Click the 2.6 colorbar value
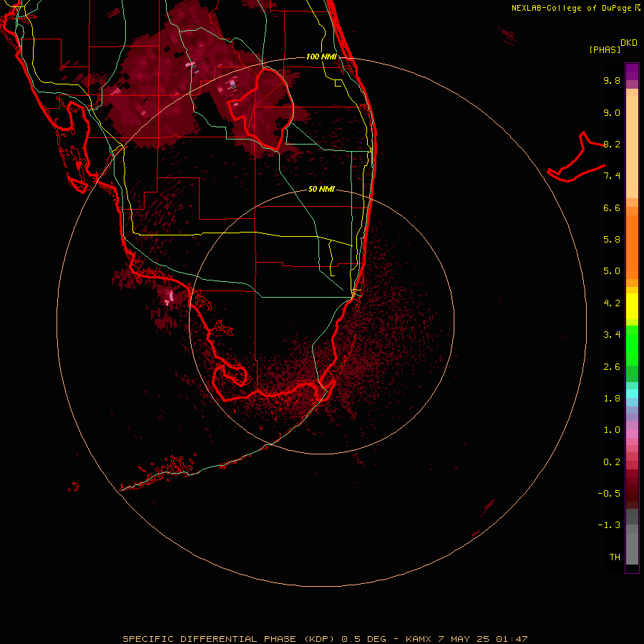This screenshot has width=644, height=644. click(x=612, y=367)
